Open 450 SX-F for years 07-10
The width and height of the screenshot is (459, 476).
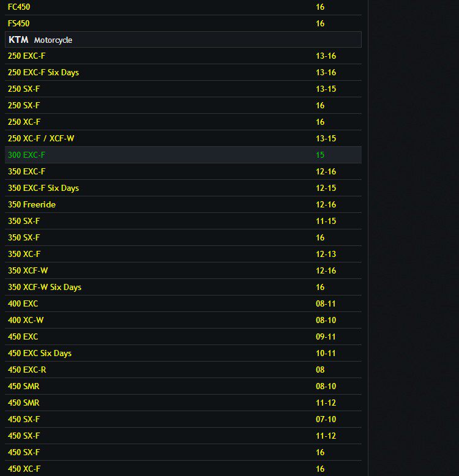coord(24,419)
